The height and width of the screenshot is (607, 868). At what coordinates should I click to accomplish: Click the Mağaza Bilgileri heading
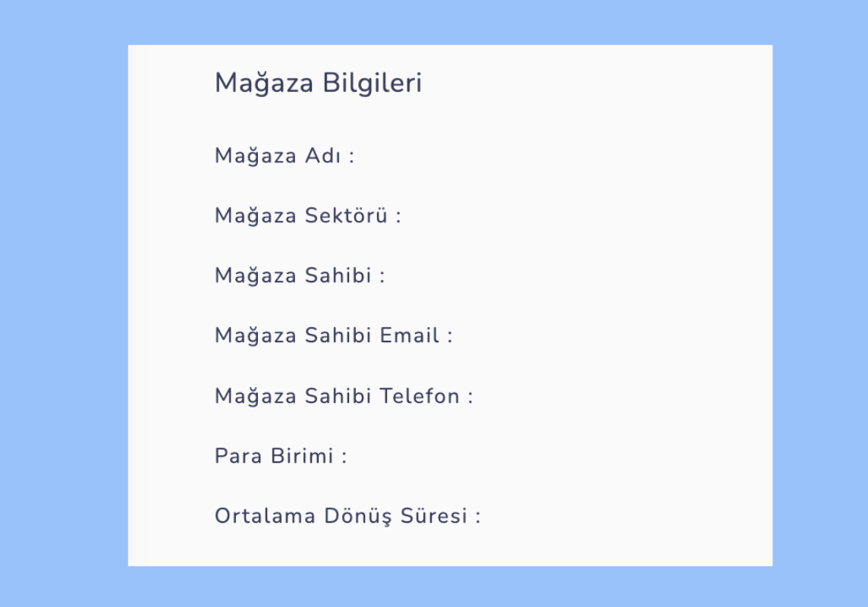coord(318,83)
